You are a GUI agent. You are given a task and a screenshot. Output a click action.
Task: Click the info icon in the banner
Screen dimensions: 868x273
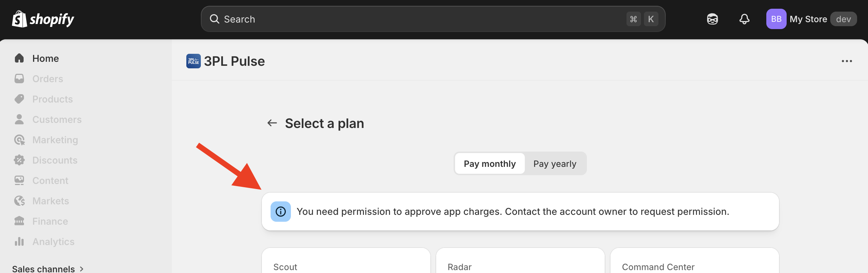280,211
